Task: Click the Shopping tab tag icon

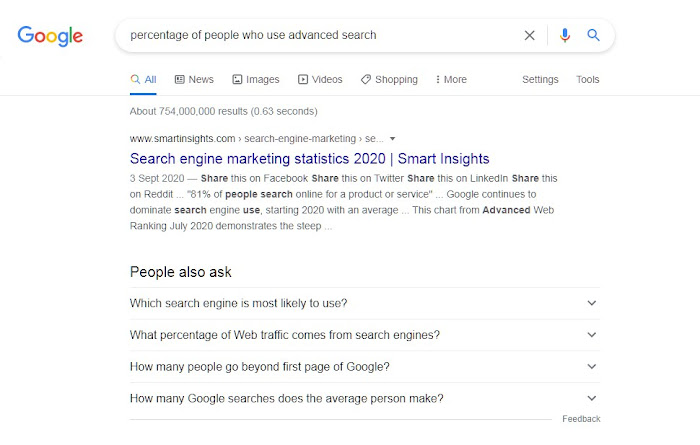Action: 366,79
